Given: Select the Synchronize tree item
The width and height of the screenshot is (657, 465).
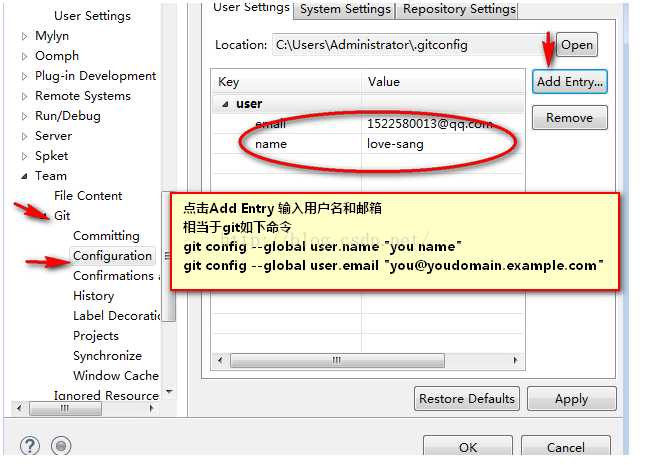Looking at the screenshot, I should (107, 356).
